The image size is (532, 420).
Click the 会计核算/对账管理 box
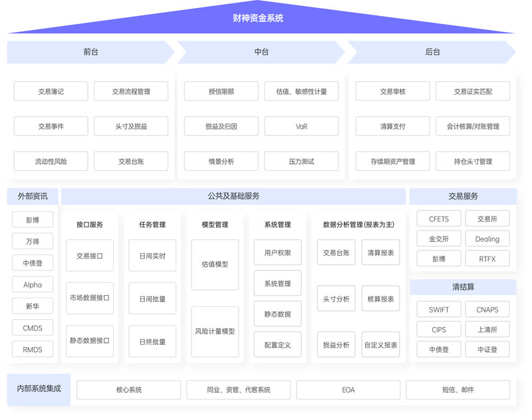[x=473, y=126]
